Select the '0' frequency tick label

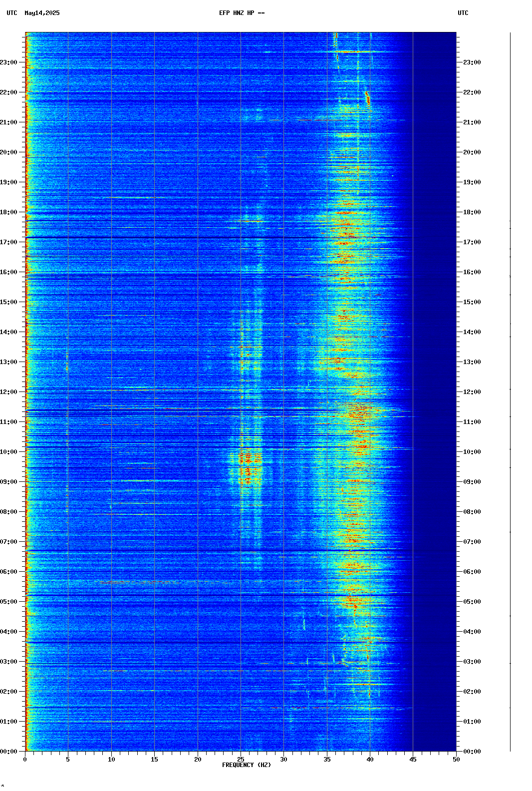25,760
